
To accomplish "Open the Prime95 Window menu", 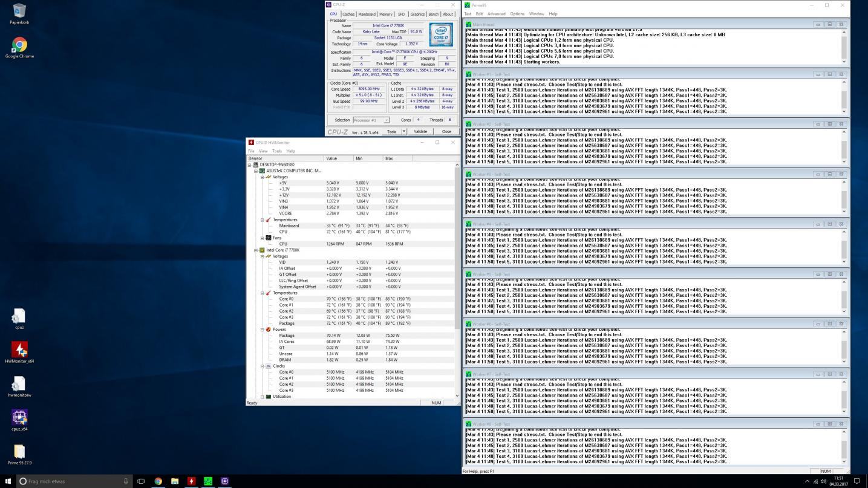I will pos(537,14).
